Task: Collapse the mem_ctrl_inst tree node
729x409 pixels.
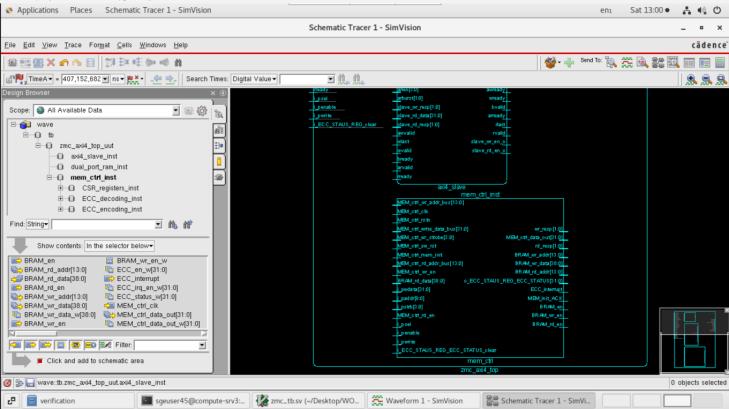Action: click(49, 178)
